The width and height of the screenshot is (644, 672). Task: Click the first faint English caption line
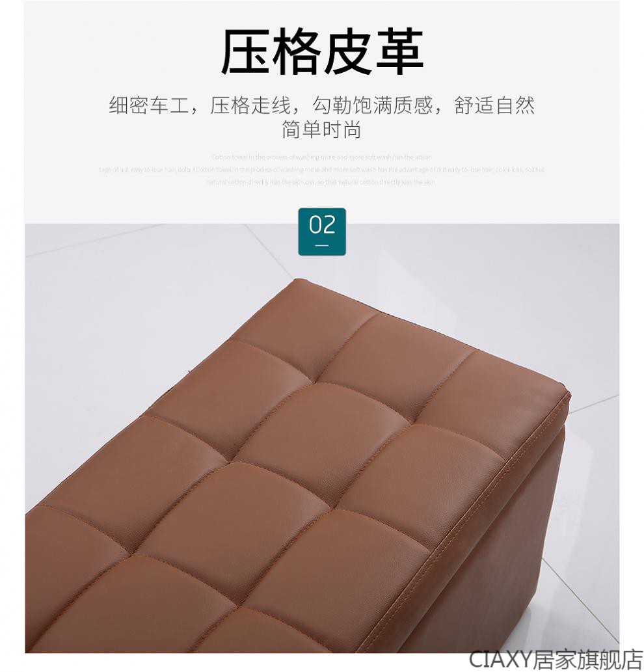tap(322, 157)
